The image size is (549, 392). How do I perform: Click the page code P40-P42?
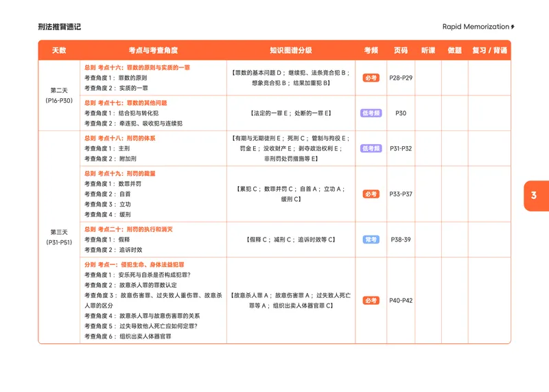click(401, 301)
